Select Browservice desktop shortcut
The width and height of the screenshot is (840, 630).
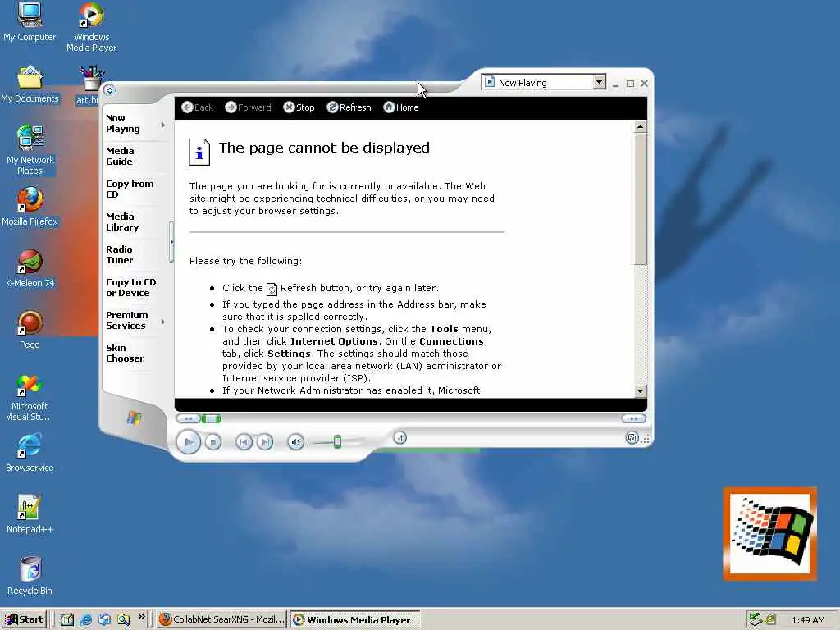coord(30,453)
